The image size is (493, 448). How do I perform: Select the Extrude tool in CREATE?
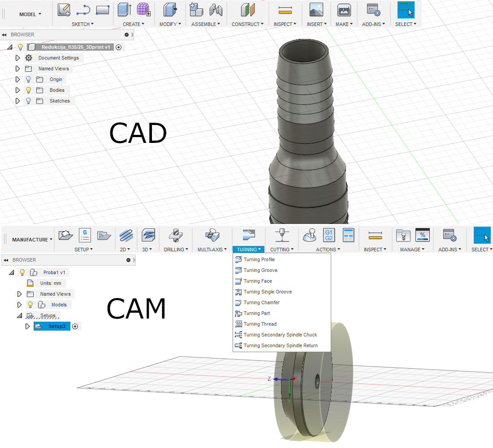click(124, 9)
